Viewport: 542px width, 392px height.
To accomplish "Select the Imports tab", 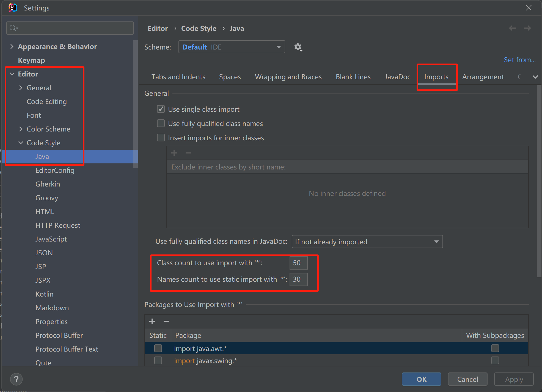I will (x=436, y=77).
